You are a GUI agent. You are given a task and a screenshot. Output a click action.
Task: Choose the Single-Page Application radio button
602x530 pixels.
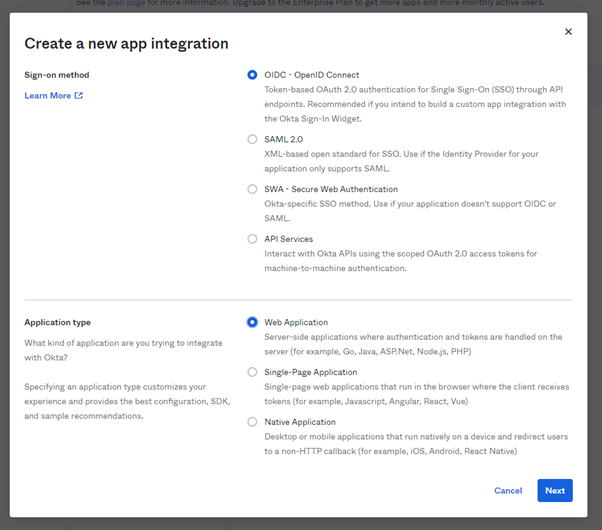click(x=252, y=372)
